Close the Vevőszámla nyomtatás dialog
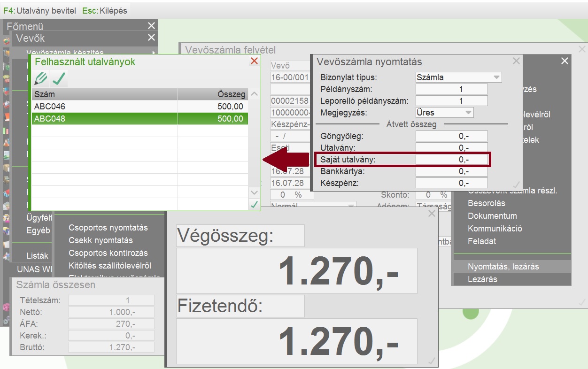The height and width of the screenshot is (369, 588). tap(516, 61)
